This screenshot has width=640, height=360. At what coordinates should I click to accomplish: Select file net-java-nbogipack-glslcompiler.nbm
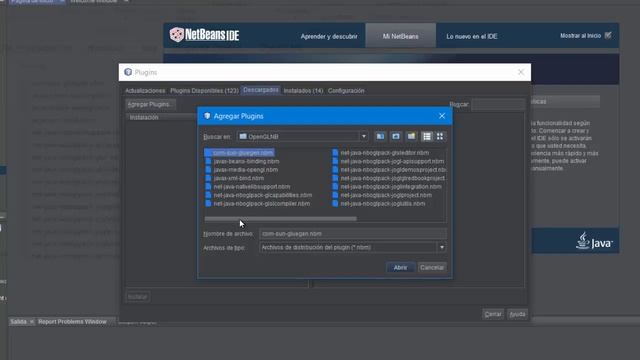(262, 203)
